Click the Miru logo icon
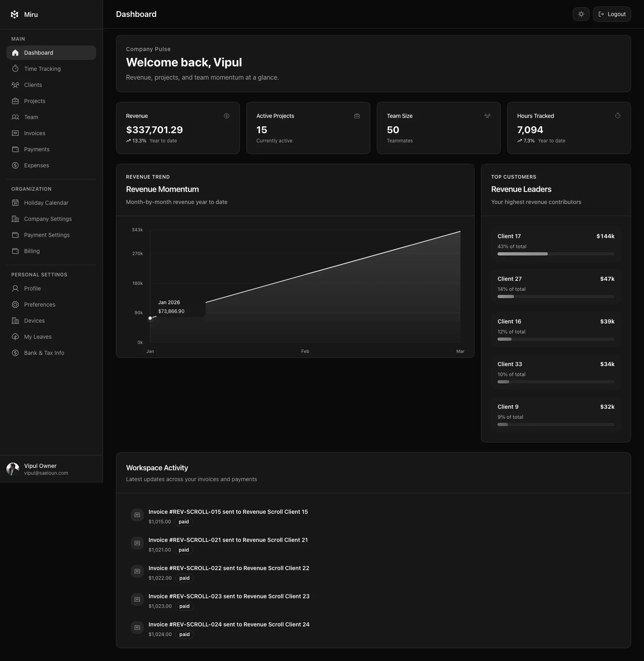 coord(14,14)
